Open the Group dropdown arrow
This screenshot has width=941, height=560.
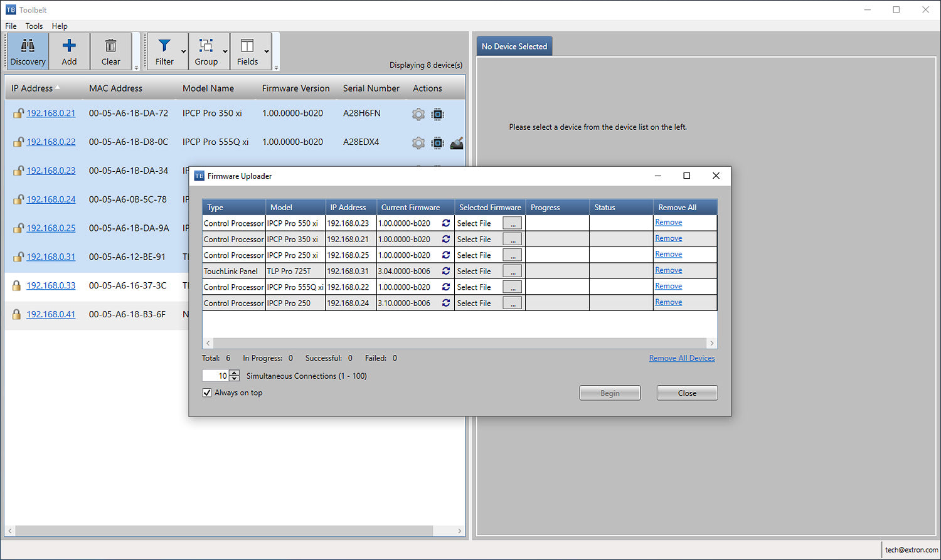(225, 51)
